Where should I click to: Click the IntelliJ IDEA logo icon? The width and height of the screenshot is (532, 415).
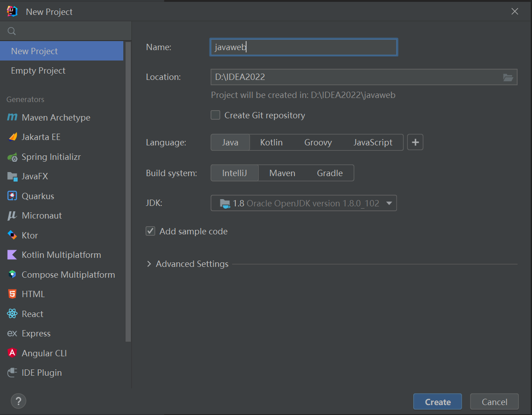point(12,11)
